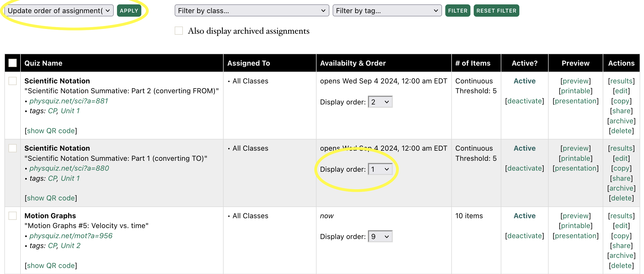Share the Scientific Notation Part 1 quiz
The height and width of the screenshot is (274, 644).
coord(621,178)
